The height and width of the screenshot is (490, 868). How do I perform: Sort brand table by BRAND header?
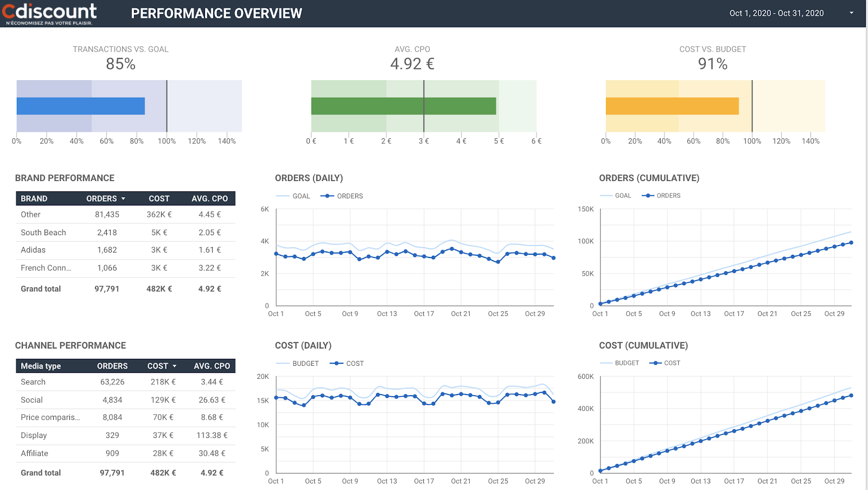click(x=34, y=198)
